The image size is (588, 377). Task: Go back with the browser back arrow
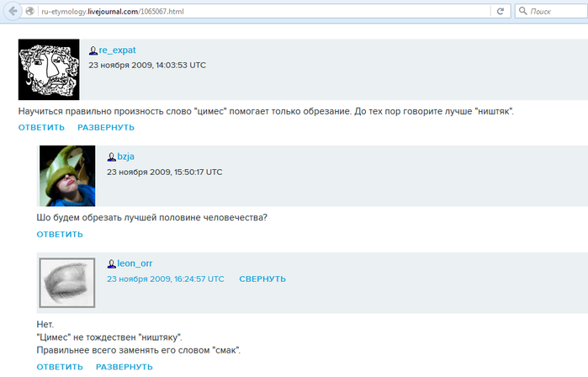click(13, 11)
